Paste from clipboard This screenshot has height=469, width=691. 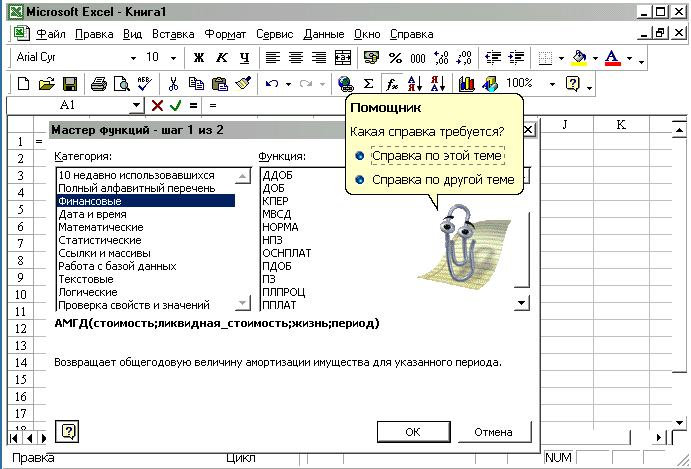tap(219, 84)
